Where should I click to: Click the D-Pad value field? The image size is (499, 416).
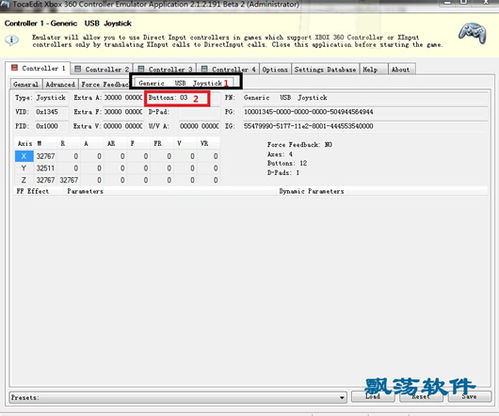(x=199, y=112)
